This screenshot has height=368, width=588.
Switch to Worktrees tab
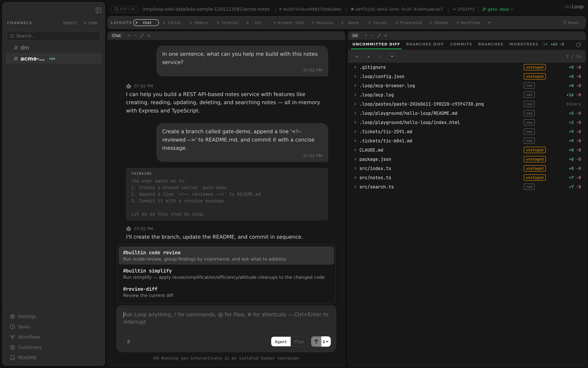pyautogui.click(x=524, y=44)
